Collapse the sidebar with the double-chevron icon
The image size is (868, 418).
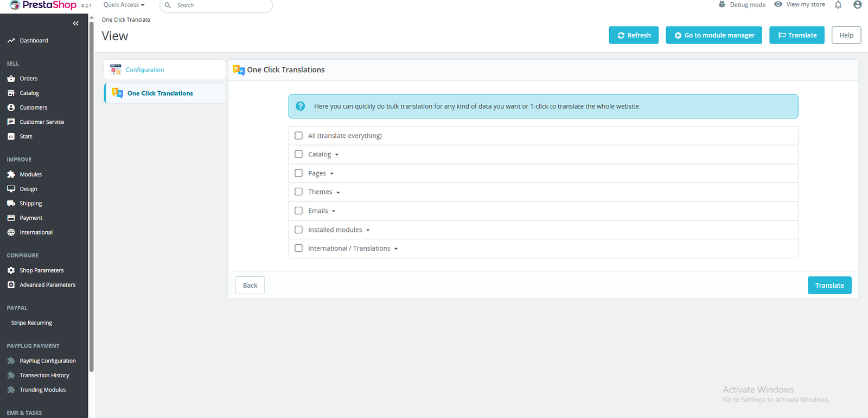click(x=75, y=23)
